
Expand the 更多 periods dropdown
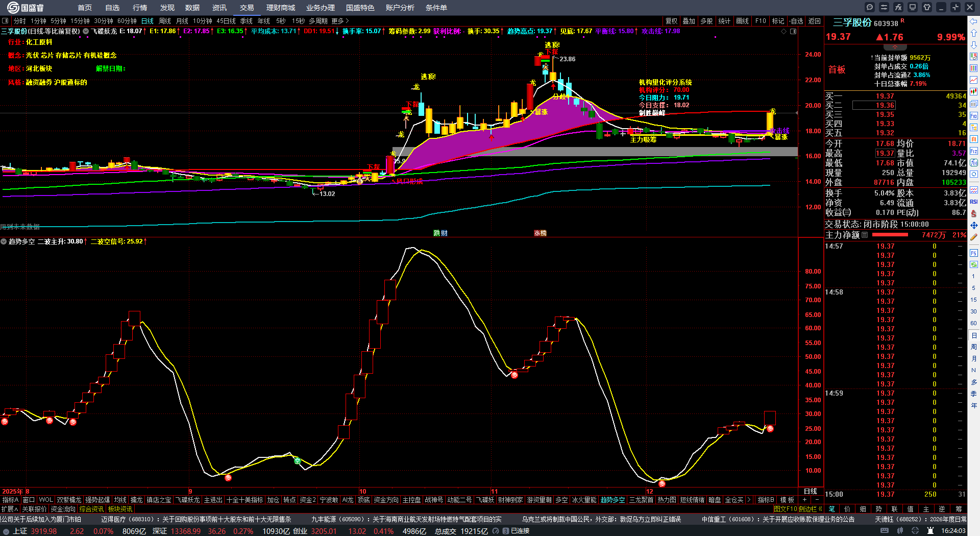[x=340, y=21]
